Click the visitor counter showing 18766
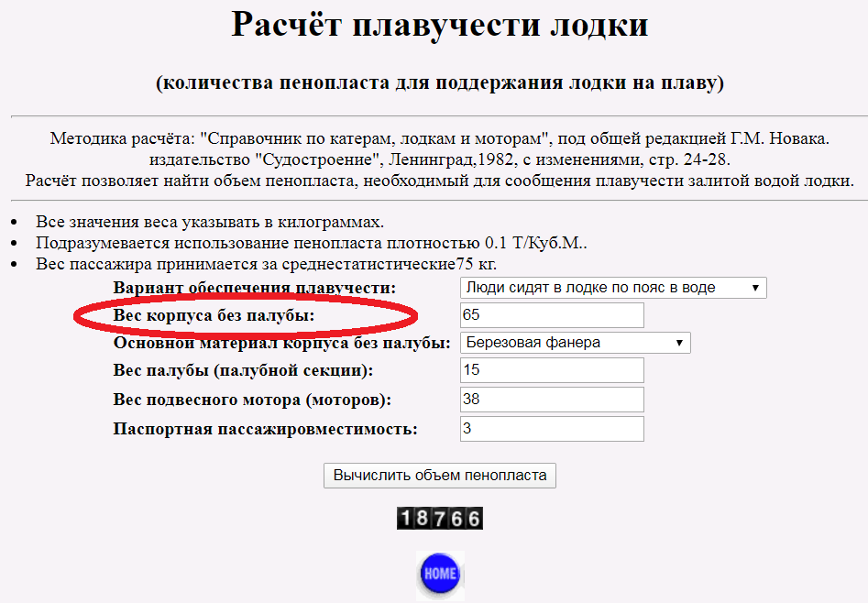The width and height of the screenshot is (868, 603). click(x=440, y=519)
